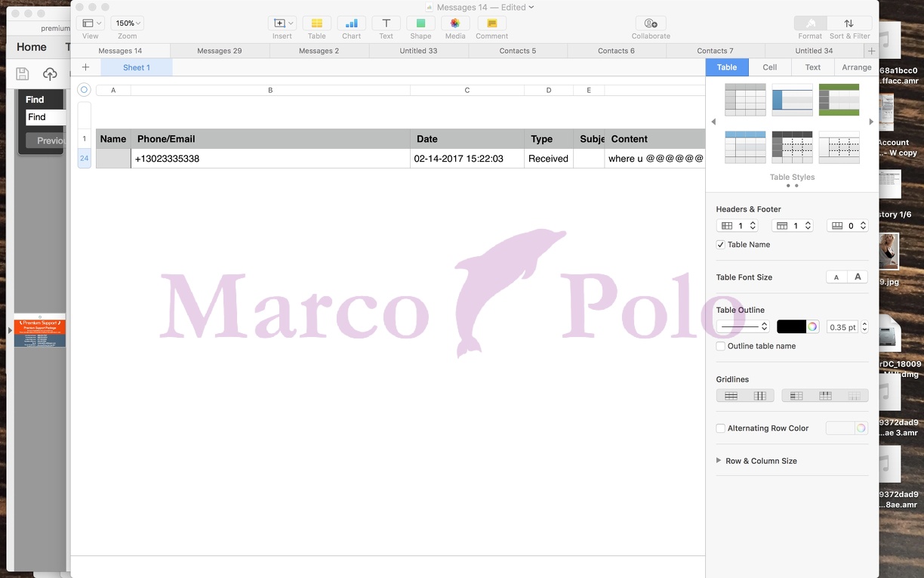The image size is (924, 578).
Task: Click Home tab in background window
Action: (32, 47)
